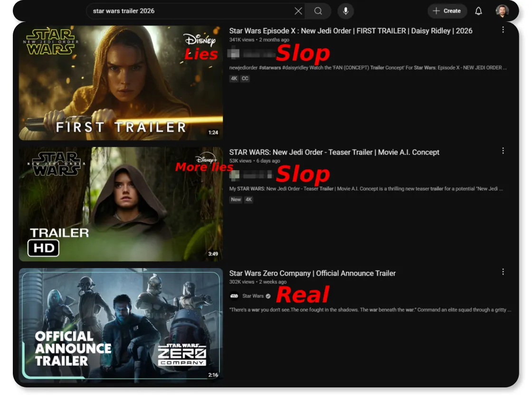Open the Create button

[x=447, y=11]
